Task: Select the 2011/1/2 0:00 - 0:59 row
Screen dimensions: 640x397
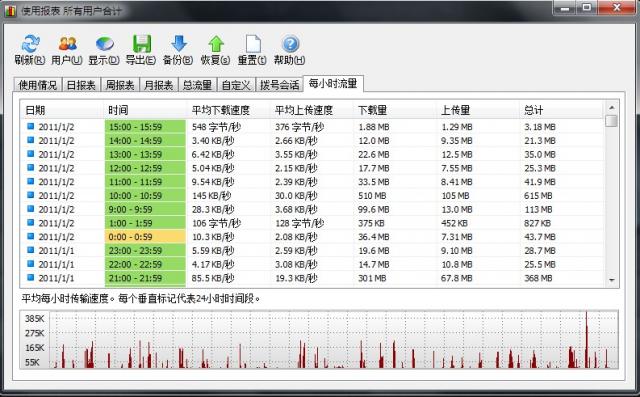Action: click(312, 237)
